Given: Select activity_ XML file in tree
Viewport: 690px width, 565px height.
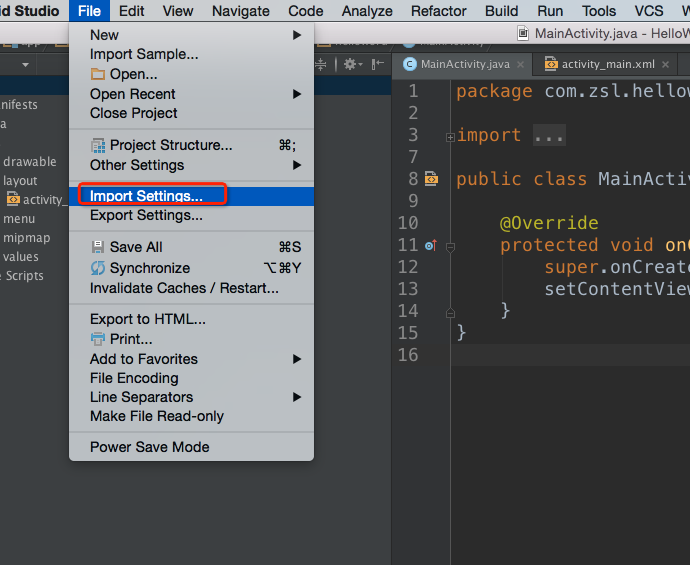Looking at the screenshot, I should [37, 200].
